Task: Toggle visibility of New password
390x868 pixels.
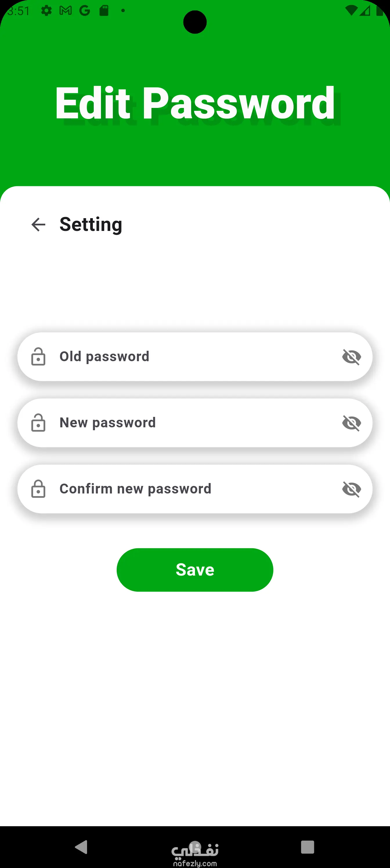Action: (351, 423)
